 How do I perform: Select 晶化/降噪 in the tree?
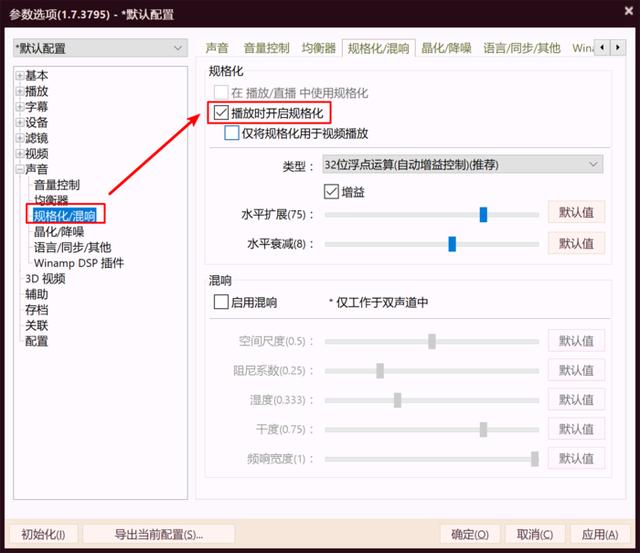59,231
